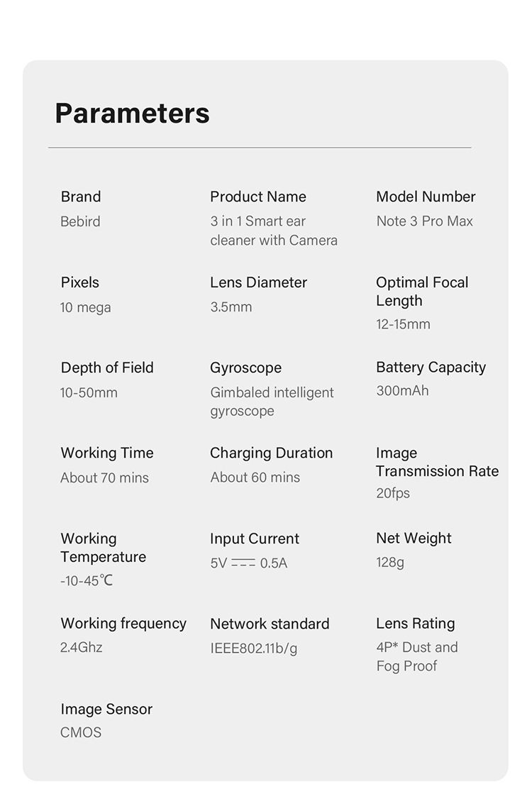Click the IEEE802.11b/g network standard value

click(x=254, y=648)
